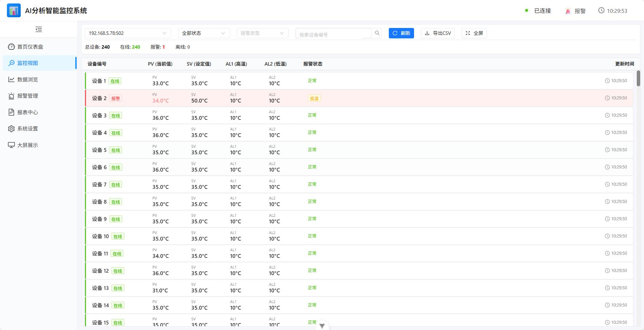This screenshot has width=644, height=330.
Task: Click the 在线 tag on 设备 1
Action: tap(115, 81)
